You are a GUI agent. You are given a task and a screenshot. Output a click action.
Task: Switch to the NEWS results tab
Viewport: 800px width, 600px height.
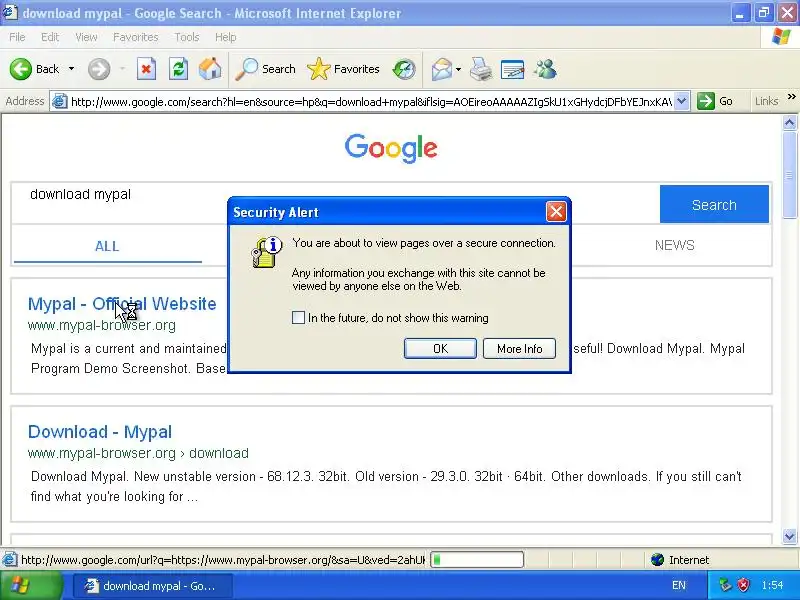674,245
